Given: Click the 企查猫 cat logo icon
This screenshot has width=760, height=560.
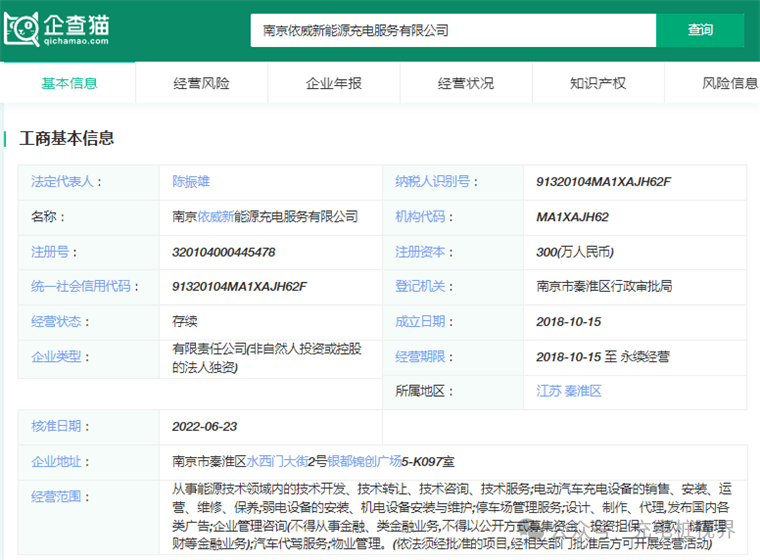Looking at the screenshot, I should [x=22, y=27].
